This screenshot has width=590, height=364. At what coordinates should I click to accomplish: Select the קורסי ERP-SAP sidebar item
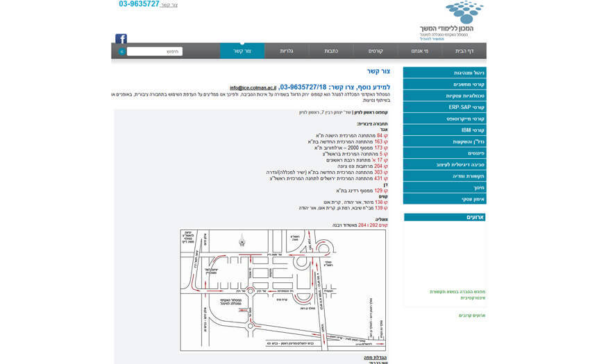(x=444, y=107)
